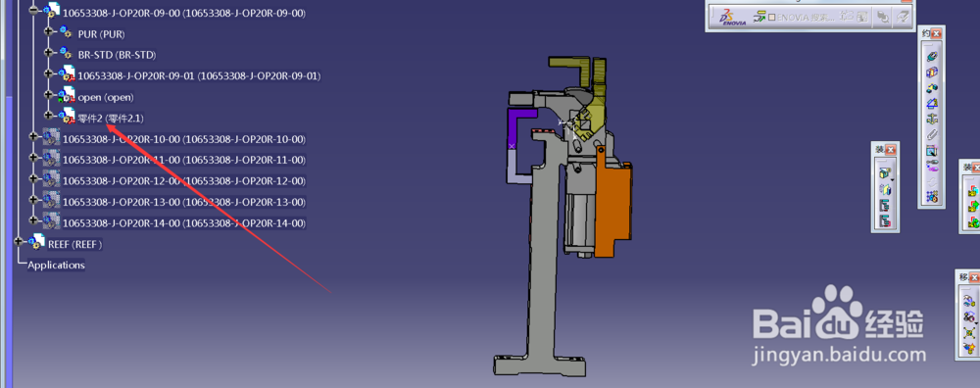Select 10653308-J-OP20R-09-00 in the tree

pos(184,13)
